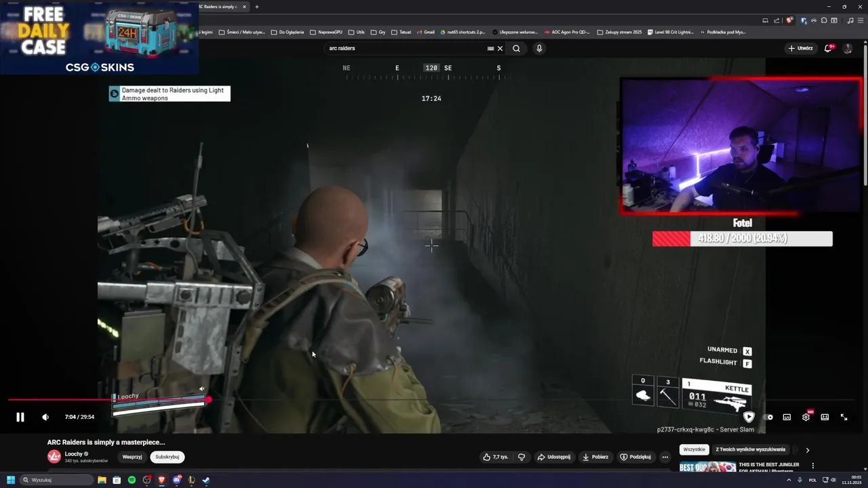Open the NaprawaGPU bookmarks folder
Viewport: 868px width, 488px height.
click(326, 32)
